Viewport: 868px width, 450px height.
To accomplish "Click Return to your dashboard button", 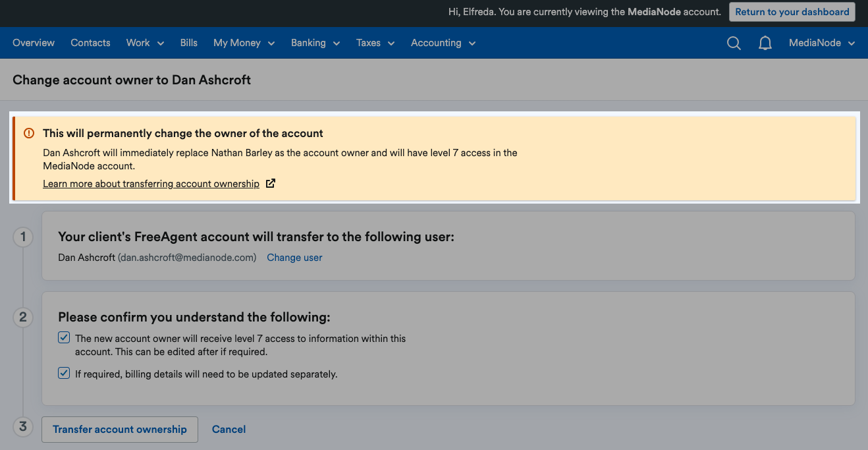I will (792, 12).
